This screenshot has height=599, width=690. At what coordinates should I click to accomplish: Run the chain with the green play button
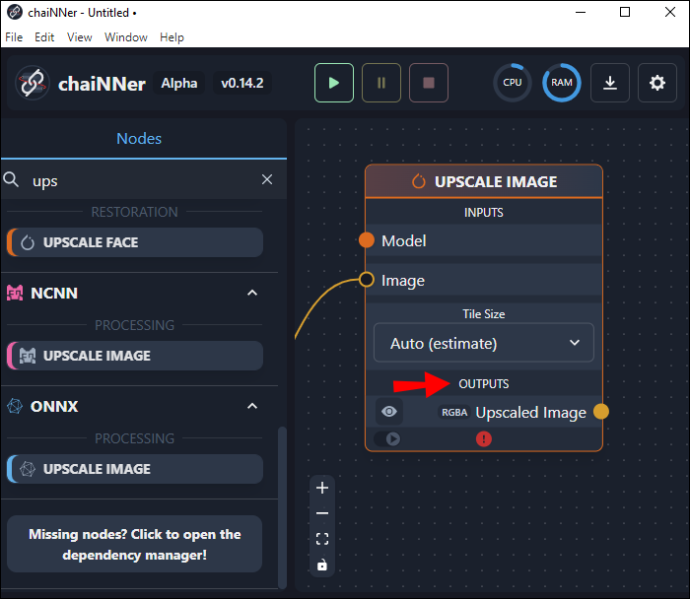(334, 83)
